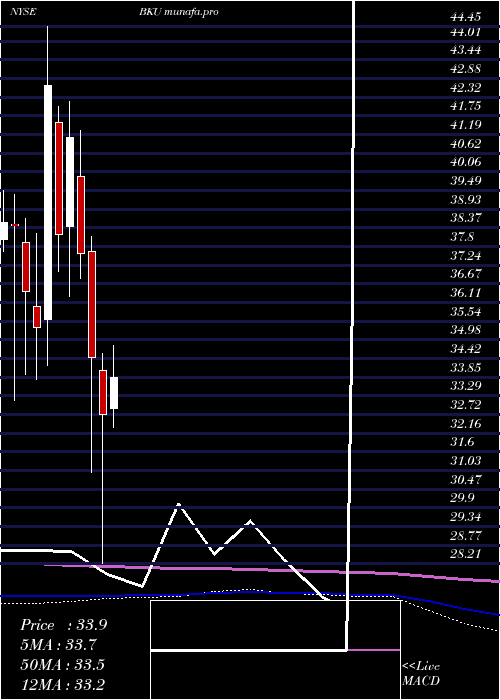Click the 31.03 price axis label

point(466,460)
